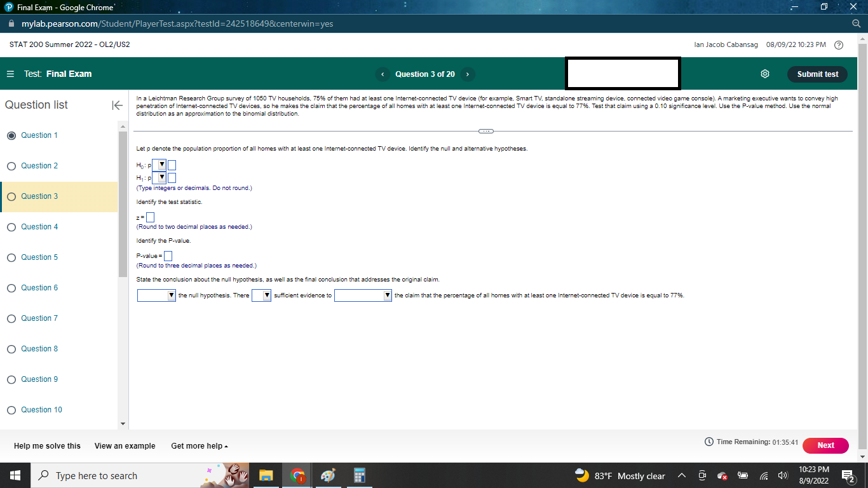The image size is (868, 488).
Task: Collapse the Question list panel
Action: coord(117,105)
